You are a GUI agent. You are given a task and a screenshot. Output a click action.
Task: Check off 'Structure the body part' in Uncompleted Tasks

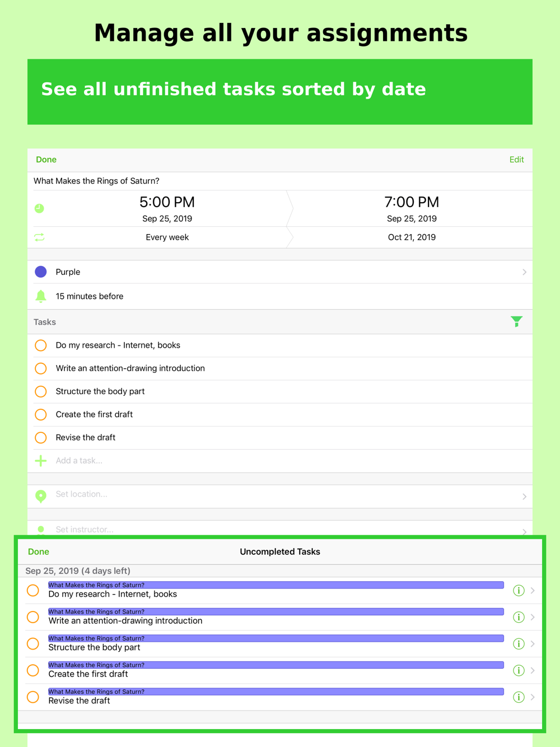click(x=33, y=644)
